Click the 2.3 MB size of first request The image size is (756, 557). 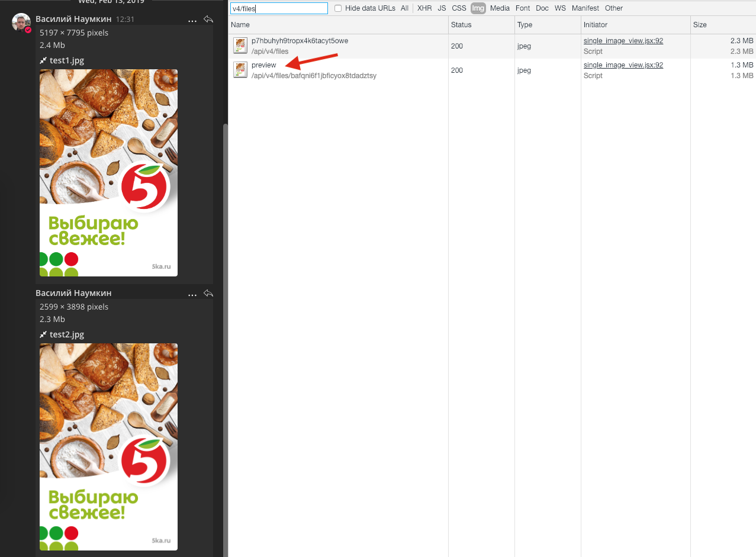pos(742,41)
